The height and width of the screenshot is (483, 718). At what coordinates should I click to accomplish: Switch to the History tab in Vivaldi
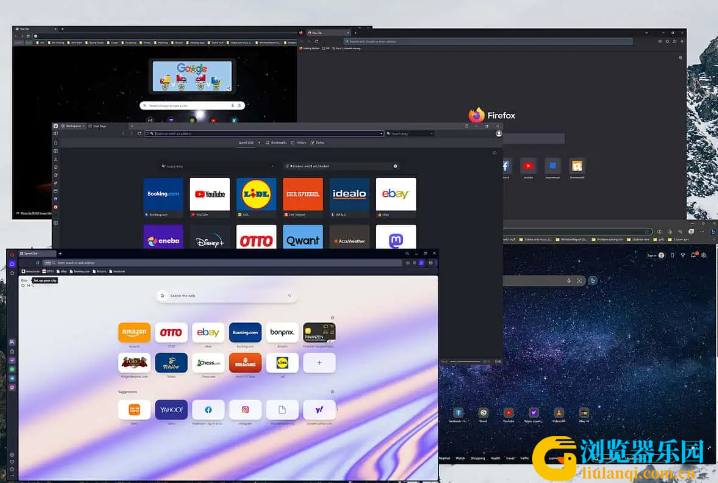tap(299, 143)
